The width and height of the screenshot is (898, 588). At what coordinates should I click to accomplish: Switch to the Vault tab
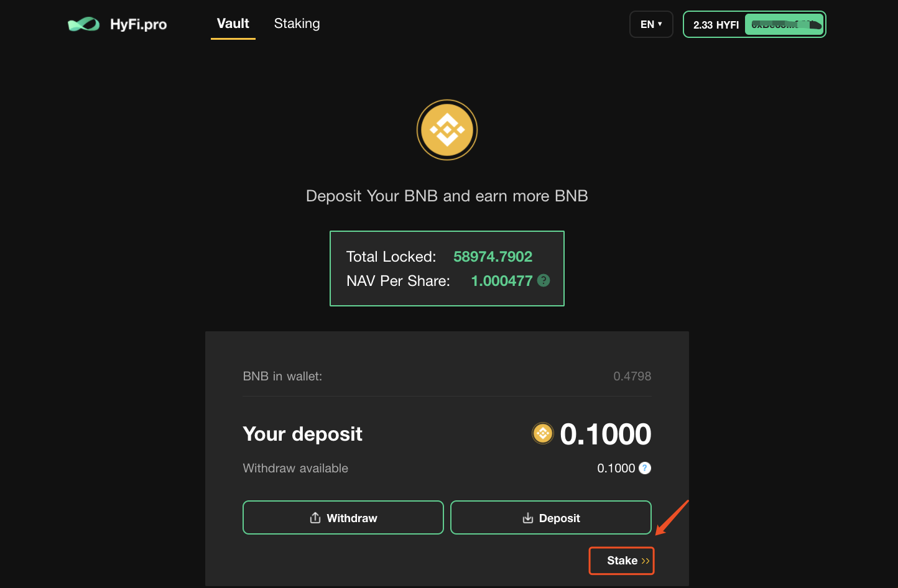pyautogui.click(x=233, y=24)
